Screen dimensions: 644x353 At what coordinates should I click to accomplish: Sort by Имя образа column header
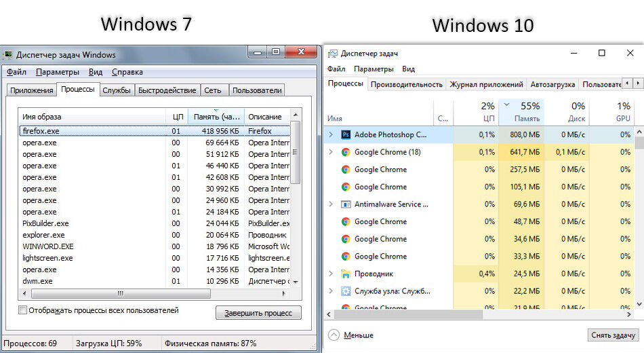pyautogui.click(x=92, y=117)
